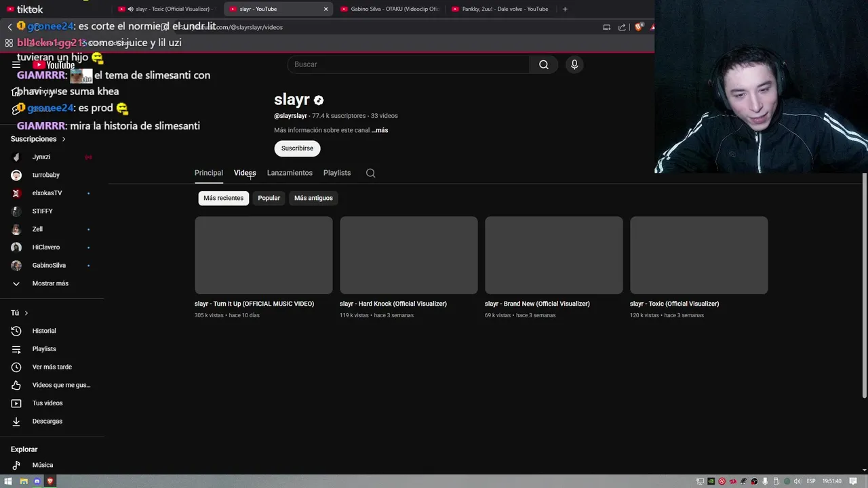This screenshot has height=488, width=868.
Task: Click the Hard Knock video thumbnail
Action: [409, 256]
